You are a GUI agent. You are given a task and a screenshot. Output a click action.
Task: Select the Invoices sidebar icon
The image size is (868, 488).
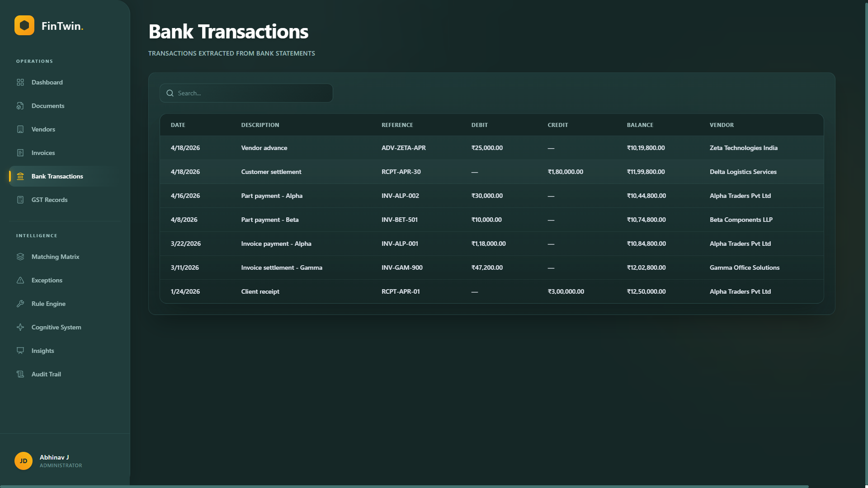20,153
